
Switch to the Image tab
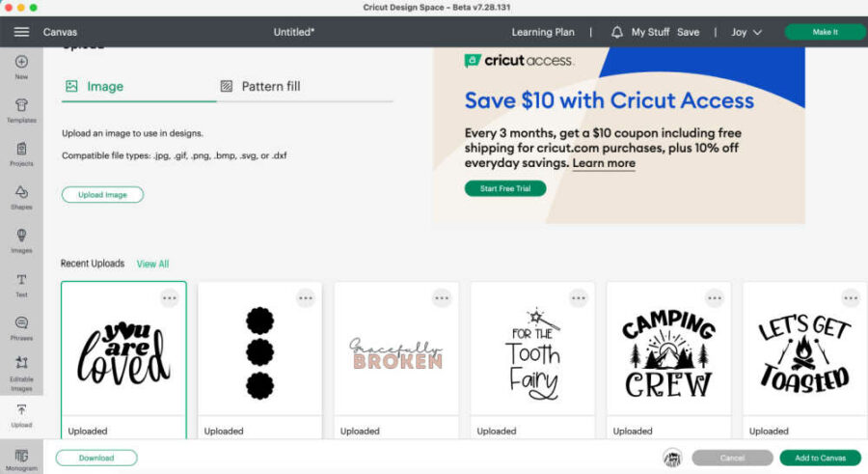pos(95,86)
